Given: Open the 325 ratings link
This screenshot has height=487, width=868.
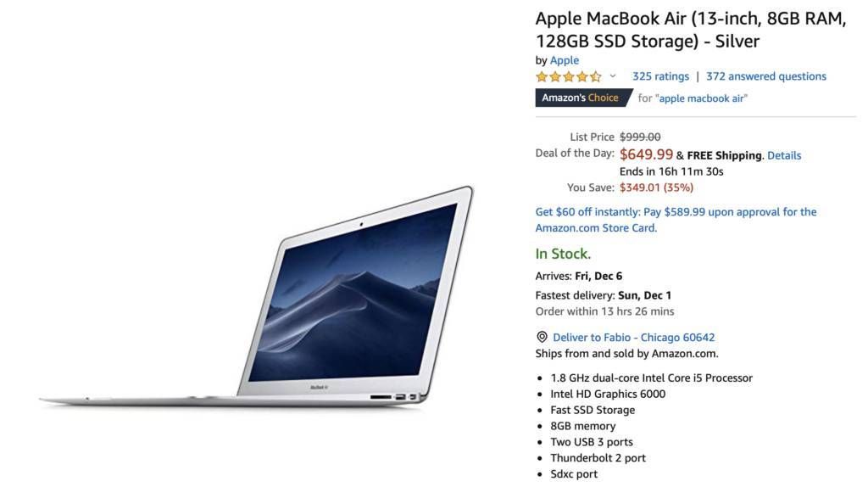Looking at the screenshot, I should tap(660, 76).
